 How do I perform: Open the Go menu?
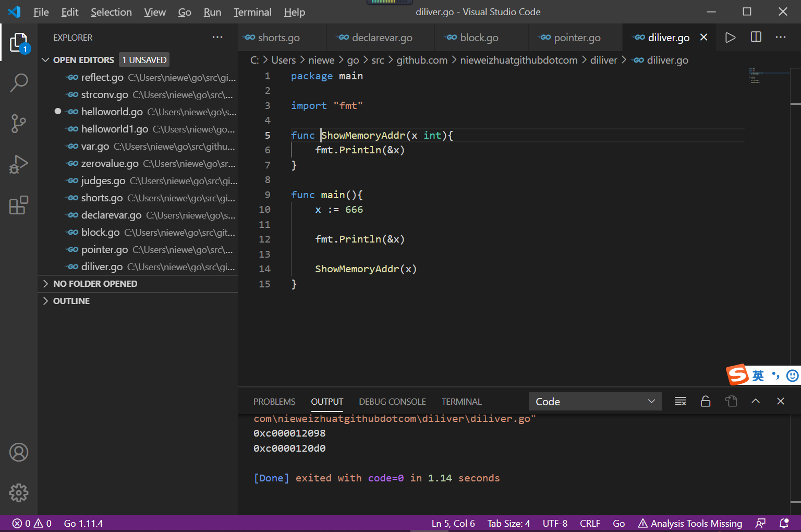coord(185,12)
